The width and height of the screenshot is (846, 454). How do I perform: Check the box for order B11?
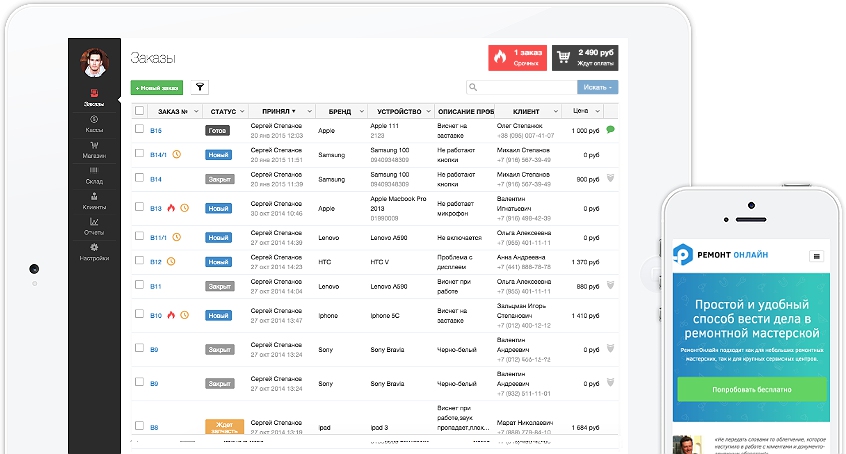pyautogui.click(x=139, y=284)
